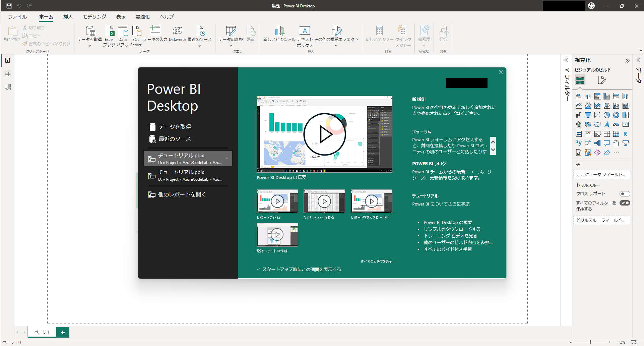Image resolution: width=644 pixels, height=346 pixels.
Task: Toggle the クロス レポート switch
Action: pyautogui.click(x=625, y=194)
